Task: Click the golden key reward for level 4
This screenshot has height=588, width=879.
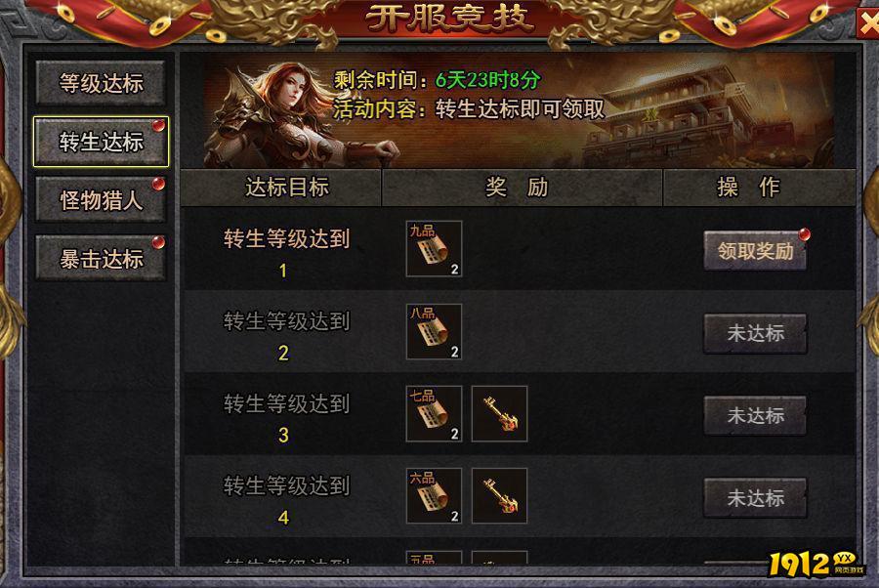Action: 499,496
